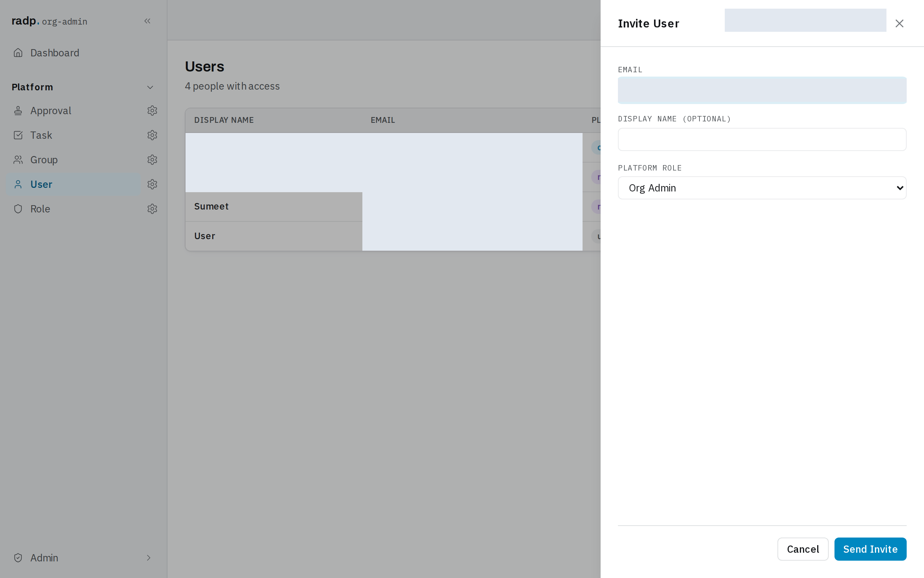Click the Platform section heading
Screen dimensions: 924x578
coord(32,87)
